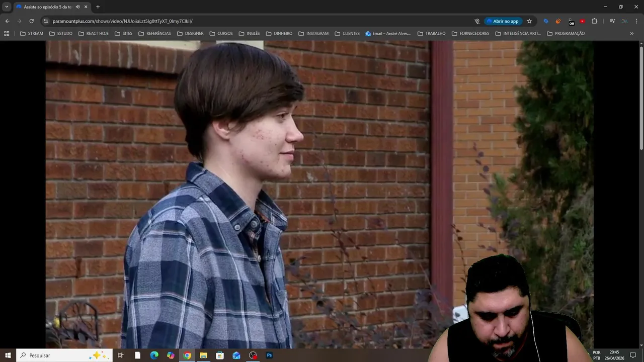Image resolution: width=644 pixels, height=362 pixels.
Task: Open the CURSOS bookmarks folder
Action: [221, 33]
